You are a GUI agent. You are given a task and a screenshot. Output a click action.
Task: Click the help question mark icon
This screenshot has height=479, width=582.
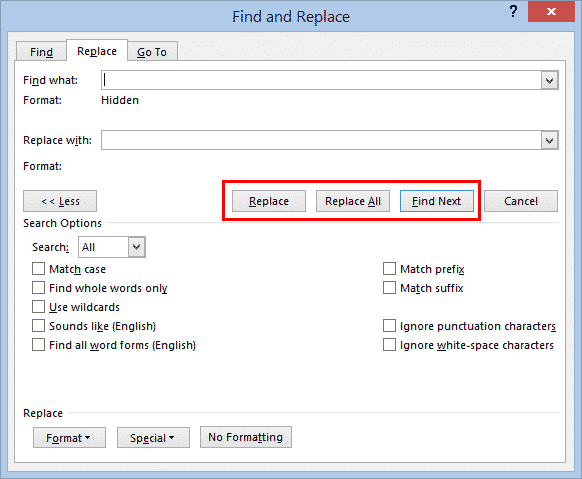513,12
